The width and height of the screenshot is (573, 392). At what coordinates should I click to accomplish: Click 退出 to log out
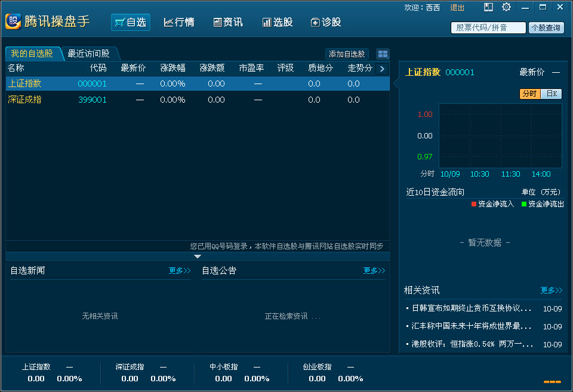[457, 8]
